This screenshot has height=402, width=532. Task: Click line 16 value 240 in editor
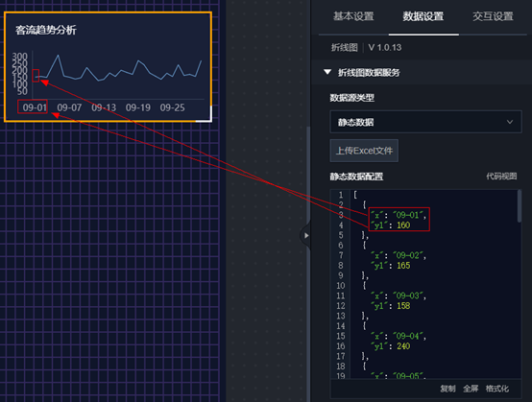pos(403,346)
